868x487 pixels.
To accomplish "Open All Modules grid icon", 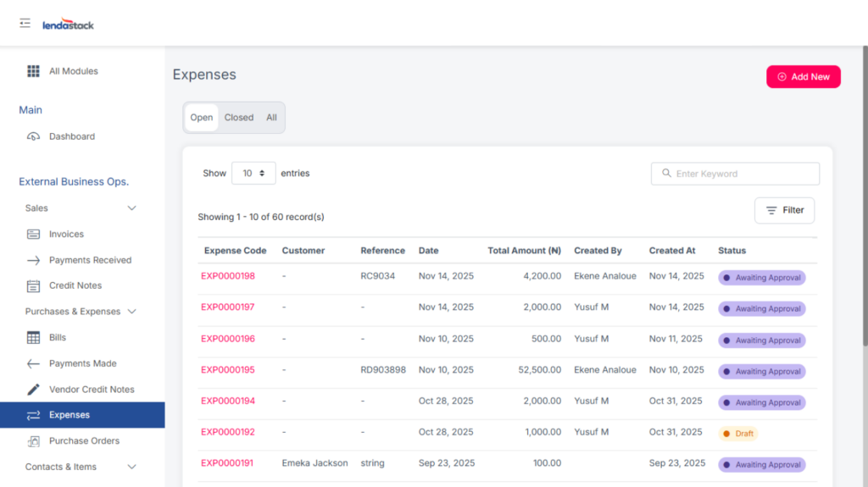I will pos(33,71).
